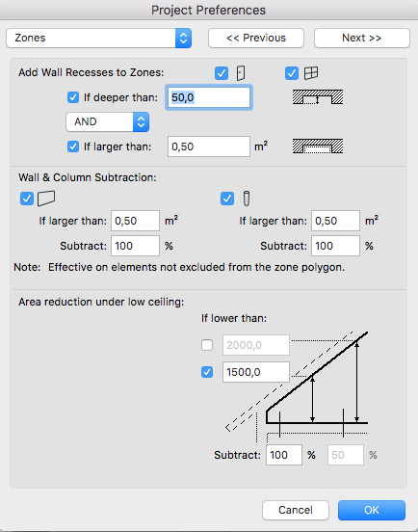
Task: Click the recess area diagram icon
Action: (318, 146)
